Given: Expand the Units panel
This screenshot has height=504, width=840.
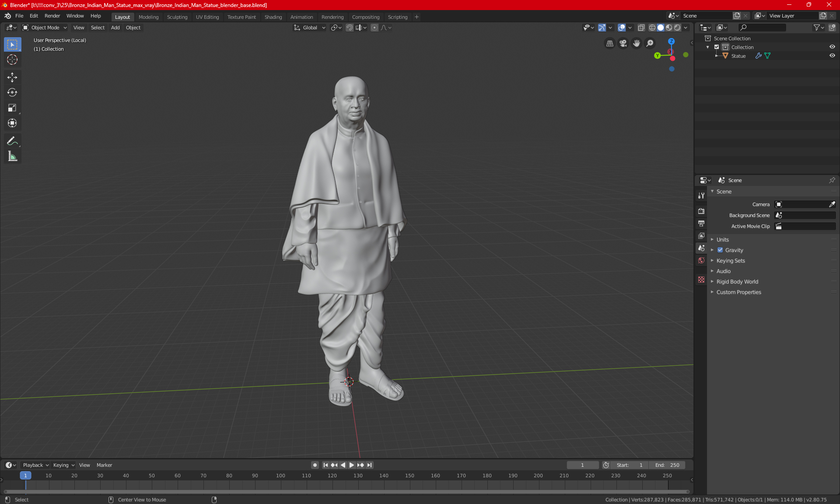Looking at the screenshot, I should click(x=723, y=240).
